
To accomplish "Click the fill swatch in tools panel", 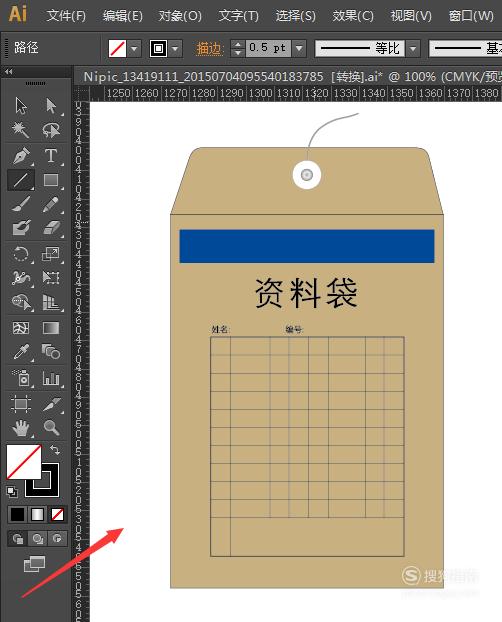I will coord(24,461).
